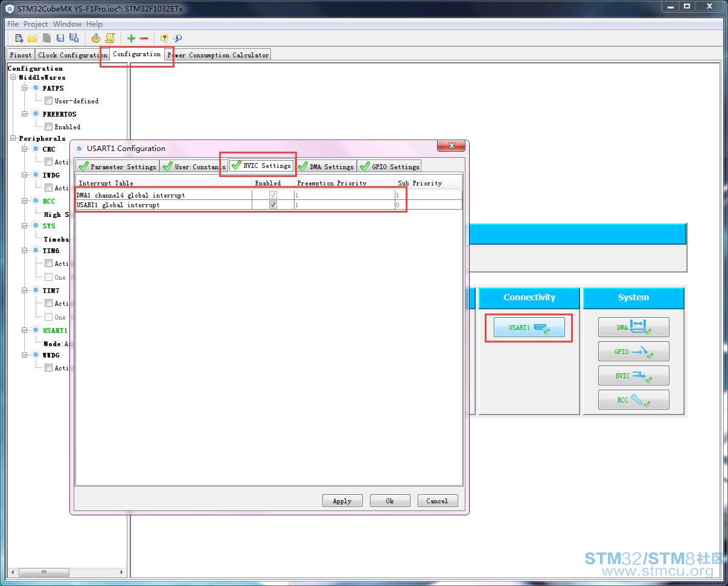The height and width of the screenshot is (586, 728).
Task: Switch to Clock Configuration tab
Action: tap(72, 55)
